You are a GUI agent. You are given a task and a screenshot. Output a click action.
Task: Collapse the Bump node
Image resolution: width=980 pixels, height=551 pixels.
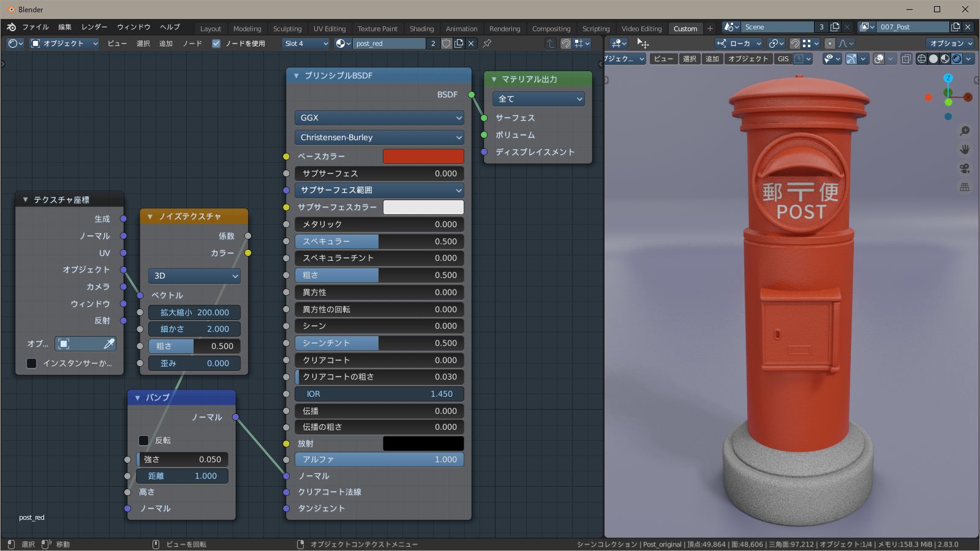click(137, 397)
